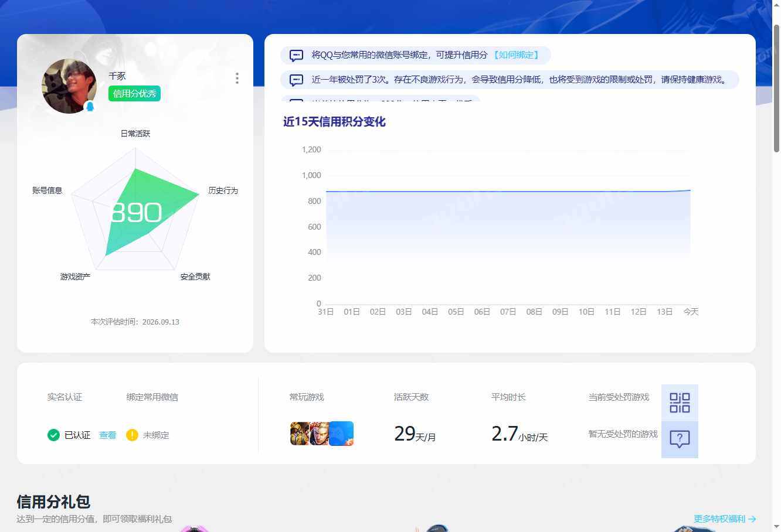Screen dimensions: 781x532
Task: Click the evaluation time 2026.09.13 text
Action: pos(135,322)
